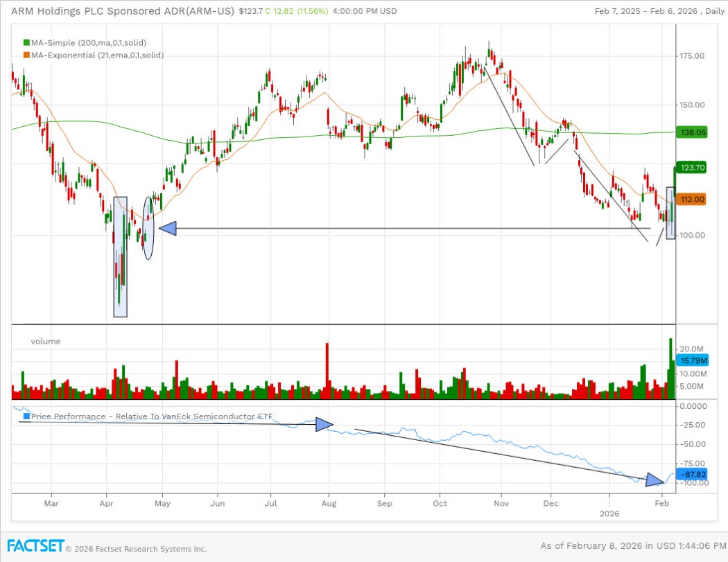728x562 pixels.
Task: Click the 100.00 price axis label
Action: 692,236
